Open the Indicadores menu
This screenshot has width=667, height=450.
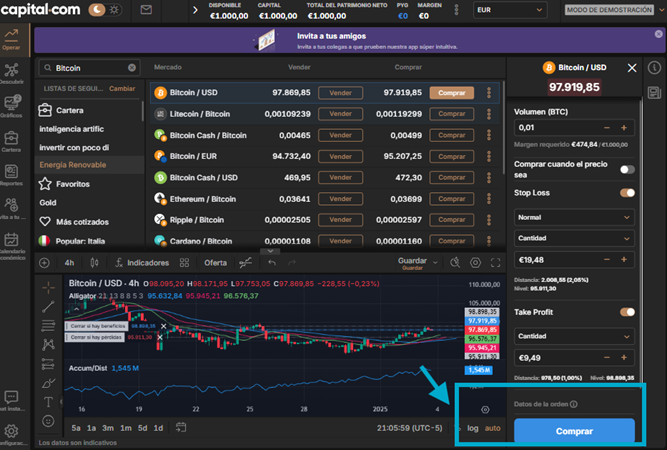point(142,263)
